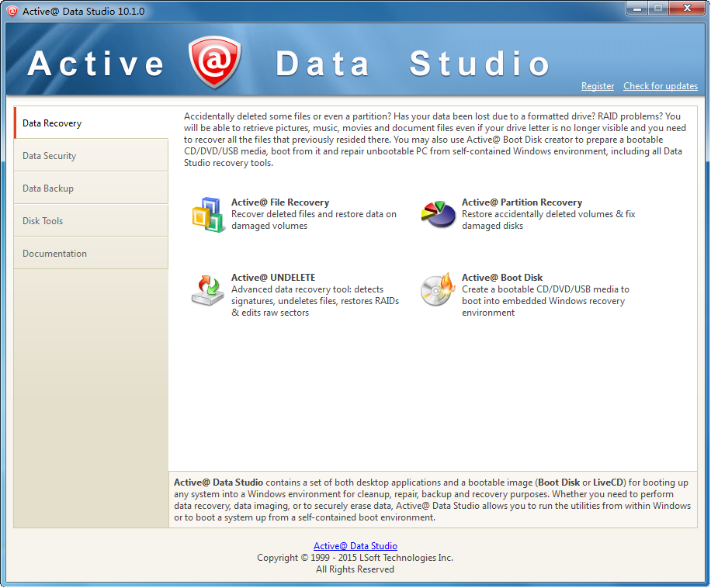Image resolution: width=711 pixels, height=588 pixels.
Task: Click the Active@ Boot Disk title
Action: [x=502, y=278]
